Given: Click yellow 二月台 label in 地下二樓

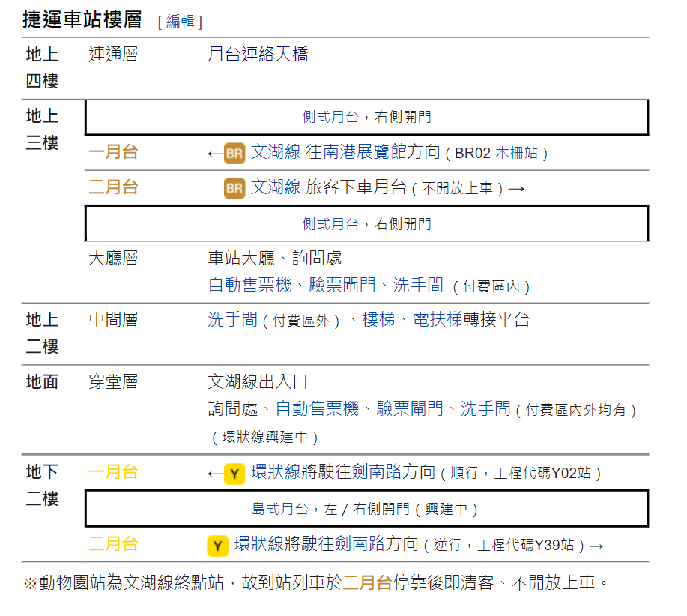Looking at the screenshot, I should pyautogui.click(x=113, y=544).
